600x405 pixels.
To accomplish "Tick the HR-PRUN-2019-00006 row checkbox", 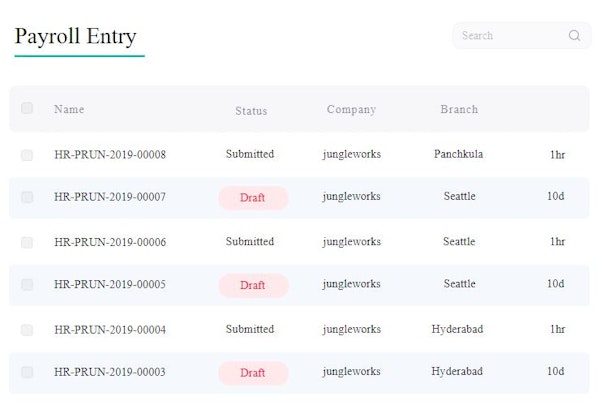I will [27, 242].
